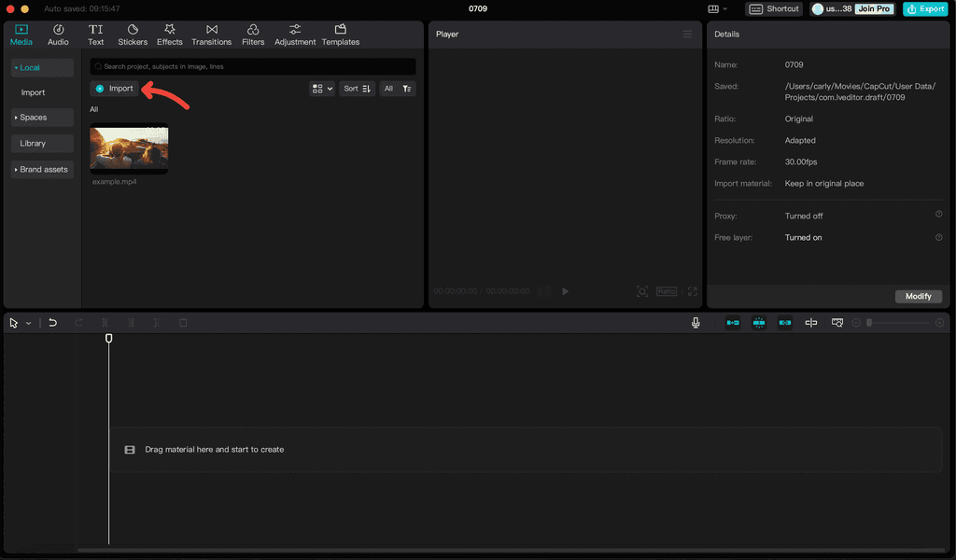Toggle linked selection in the timeline toolbar

coord(784,322)
